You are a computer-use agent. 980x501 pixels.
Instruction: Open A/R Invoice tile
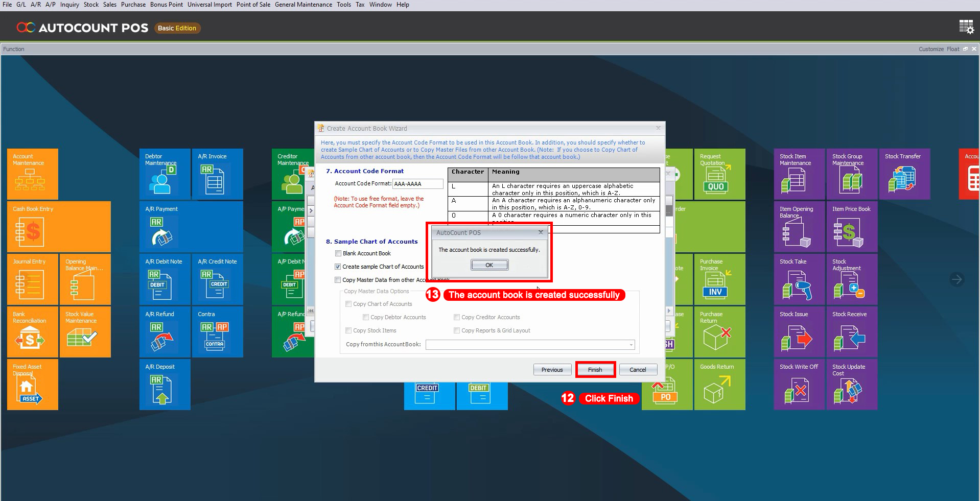coord(218,174)
